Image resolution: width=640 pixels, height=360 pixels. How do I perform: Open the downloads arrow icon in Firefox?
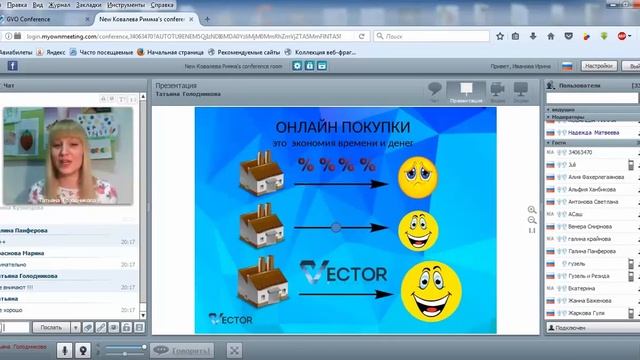pyautogui.click(x=533, y=36)
